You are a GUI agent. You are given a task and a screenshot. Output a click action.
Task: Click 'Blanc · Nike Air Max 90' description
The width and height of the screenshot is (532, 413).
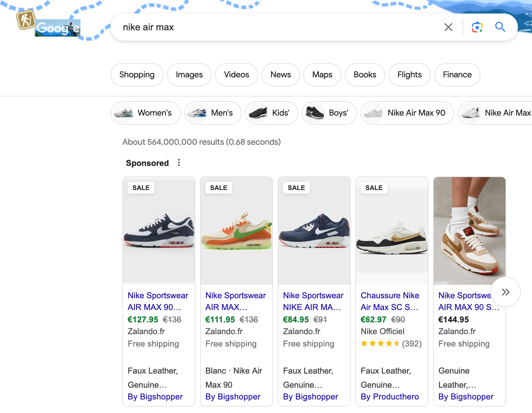coord(234,378)
